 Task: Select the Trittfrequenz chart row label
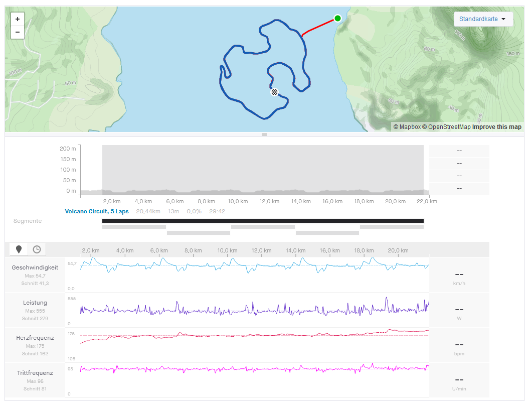(35, 373)
